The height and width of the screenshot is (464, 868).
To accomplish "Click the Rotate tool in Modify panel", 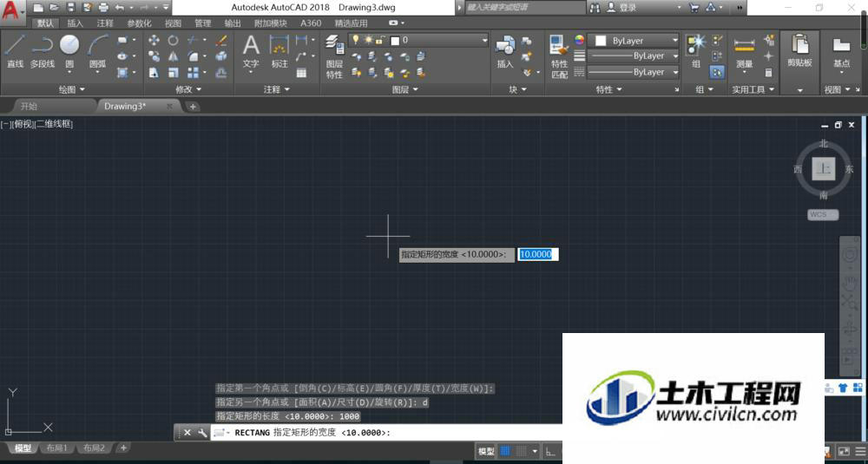I will click(174, 41).
